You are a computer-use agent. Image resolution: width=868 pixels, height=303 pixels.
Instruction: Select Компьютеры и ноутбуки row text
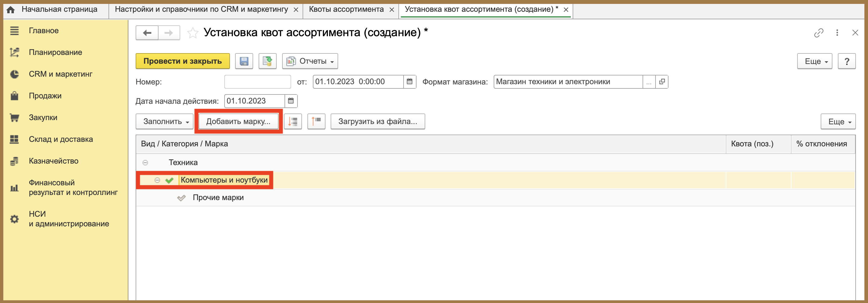(x=224, y=180)
